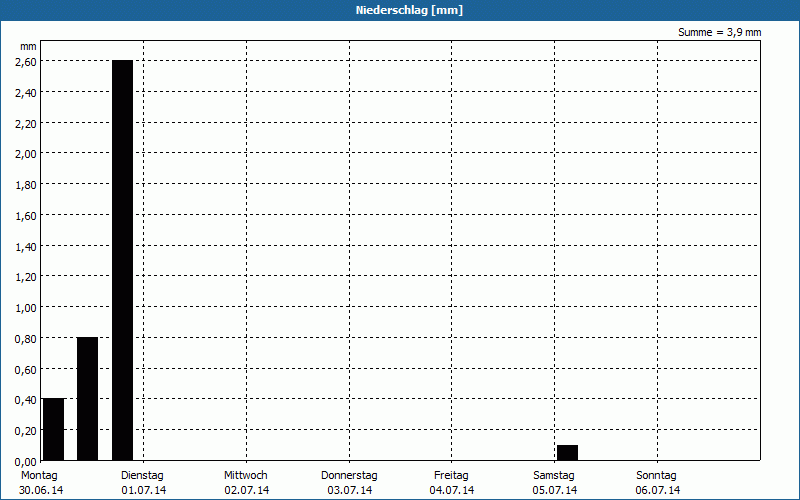Click the Niederschlag [mm] title

[409, 10]
